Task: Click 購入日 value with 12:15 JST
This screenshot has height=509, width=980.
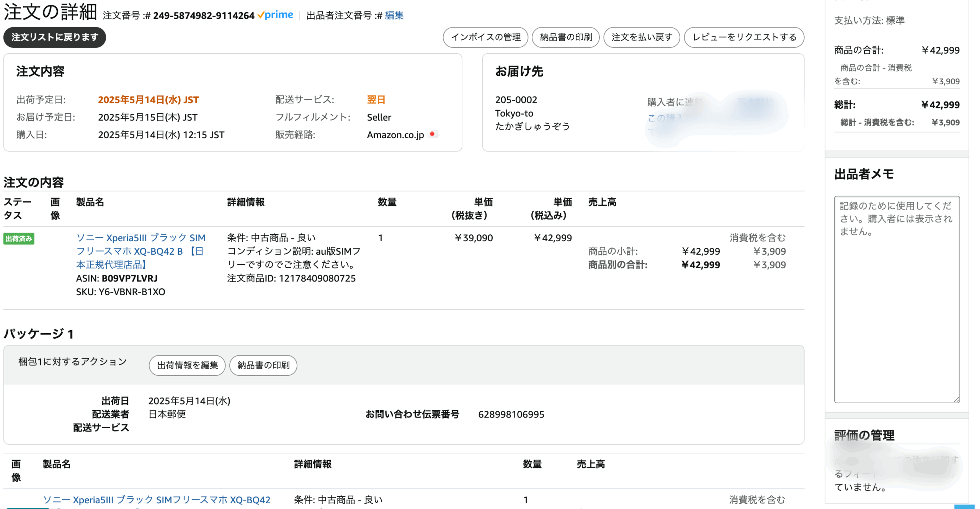Action: tap(161, 135)
